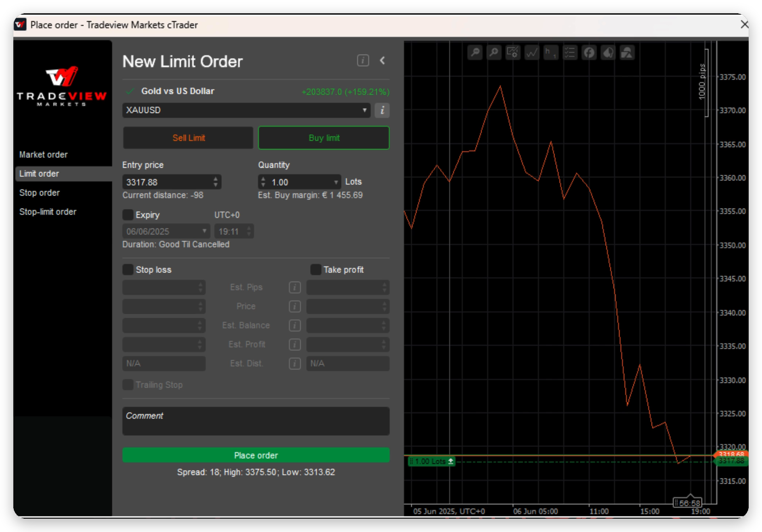The image size is (762, 532).
Task: Click the green Place order button
Action: point(256,455)
